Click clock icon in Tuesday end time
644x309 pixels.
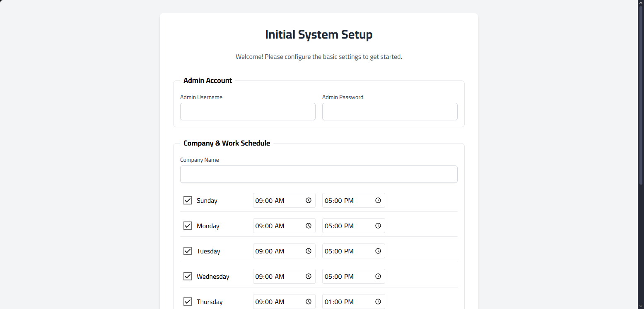[x=378, y=251]
